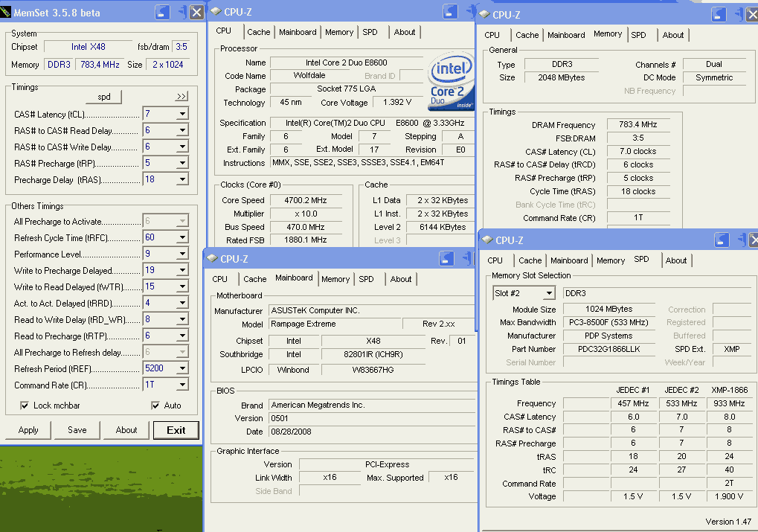
Task: Open the Precharge Delay (tRAS) dropdown
Action: (x=182, y=180)
